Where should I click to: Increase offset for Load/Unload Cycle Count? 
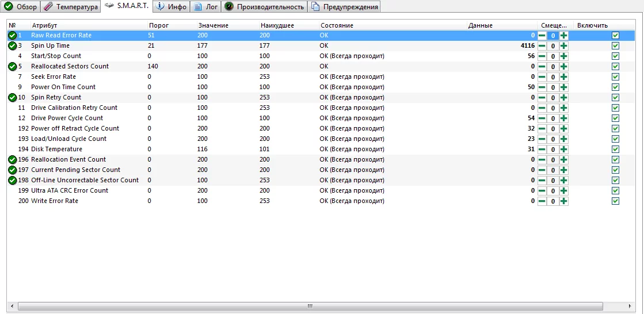564,139
